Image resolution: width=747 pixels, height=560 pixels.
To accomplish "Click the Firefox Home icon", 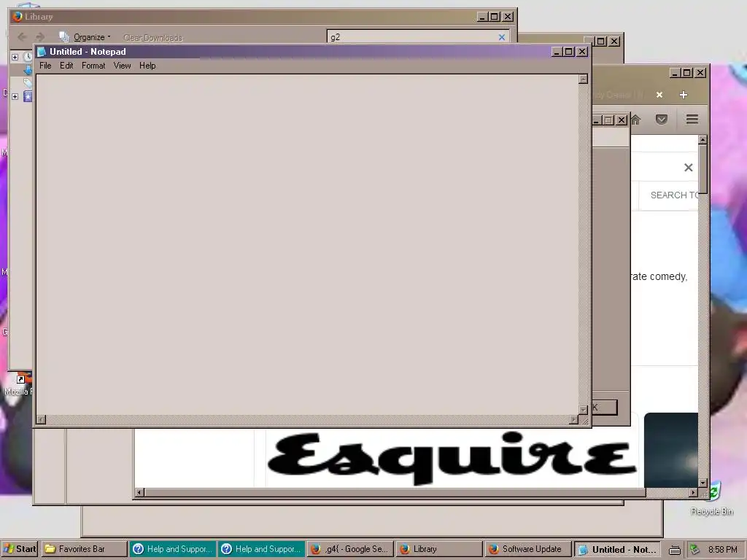I will [x=636, y=119].
